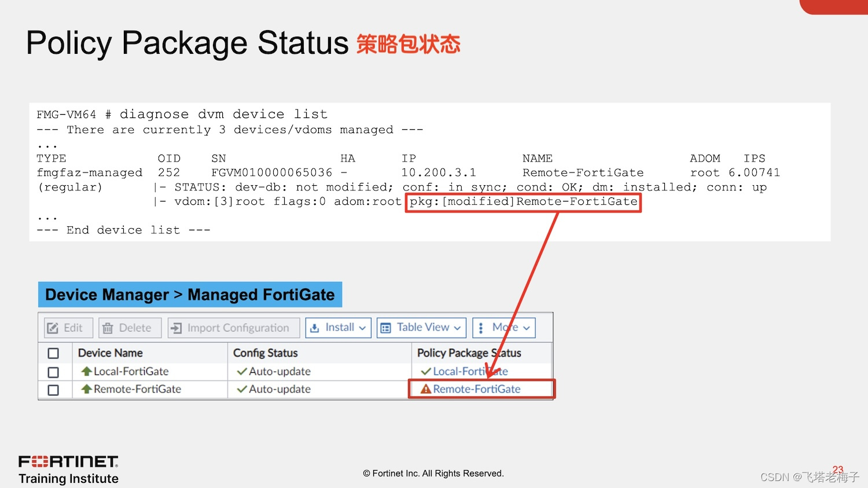Tick the Local-FortiGate row checkbox
Screen dimensions: 868x488
[x=53, y=372]
